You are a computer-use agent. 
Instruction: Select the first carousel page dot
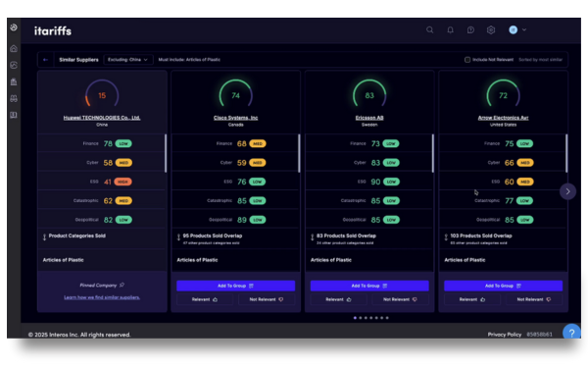click(x=355, y=318)
